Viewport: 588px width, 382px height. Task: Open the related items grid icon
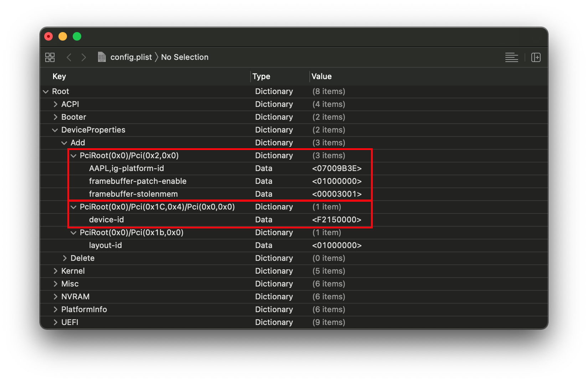[50, 57]
